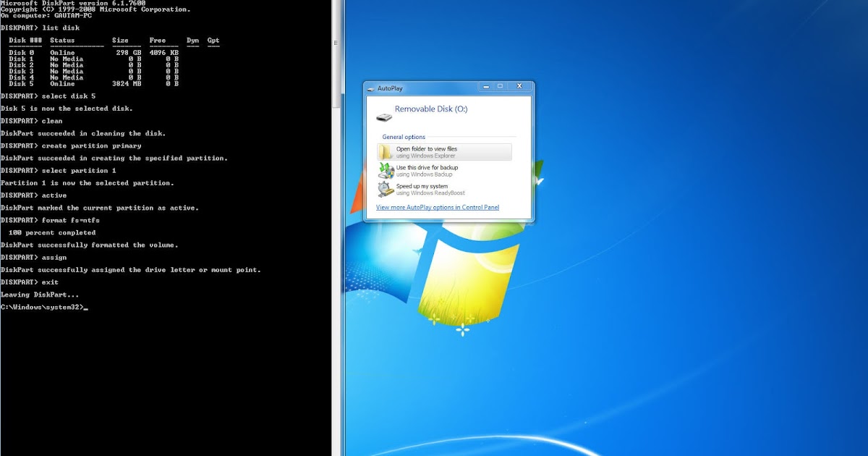
Task: Click the 'Status' column header in disk table
Action: (x=62, y=41)
